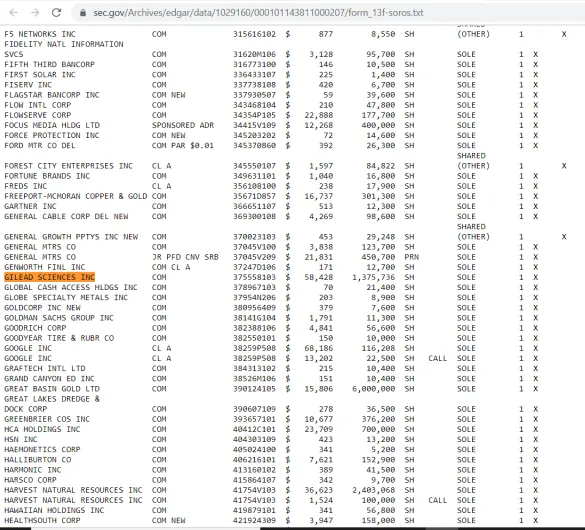Image resolution: width=585 pixels, height=530 pixels.
Task: Click FIDELITY NATL INFORMATION text
Action: [64, 44]
